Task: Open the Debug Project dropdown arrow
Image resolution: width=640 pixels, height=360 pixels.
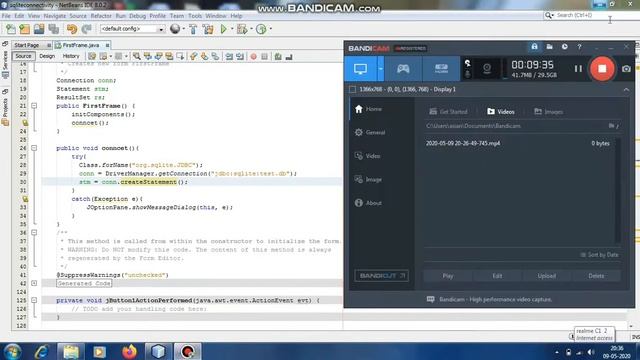Action: [251, 29]
